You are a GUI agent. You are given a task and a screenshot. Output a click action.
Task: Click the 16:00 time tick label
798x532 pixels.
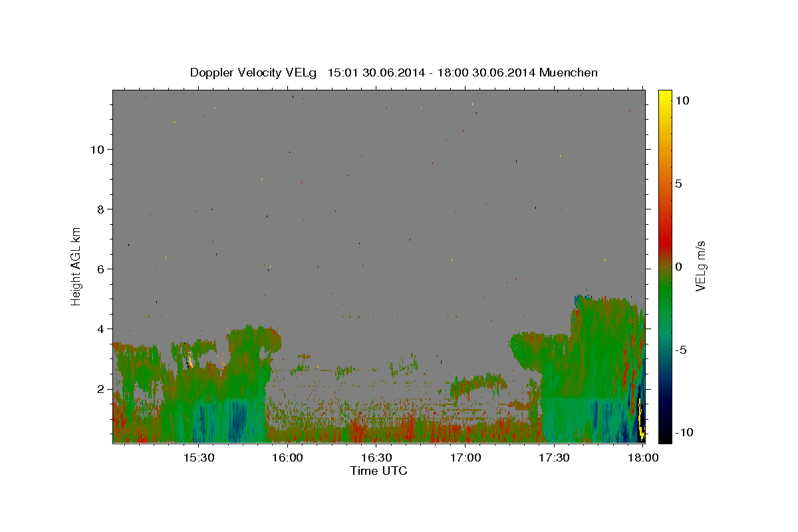click(288, 458)
